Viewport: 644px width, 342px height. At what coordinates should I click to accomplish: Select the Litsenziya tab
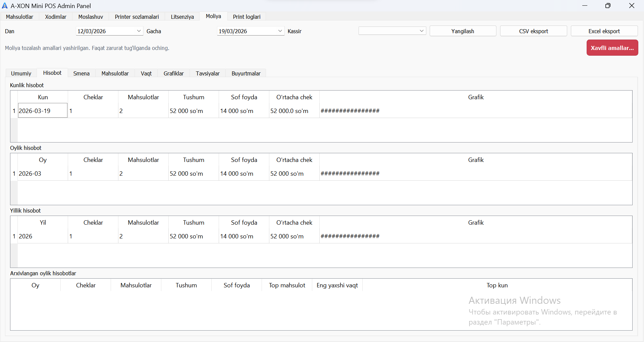(182, 17)
